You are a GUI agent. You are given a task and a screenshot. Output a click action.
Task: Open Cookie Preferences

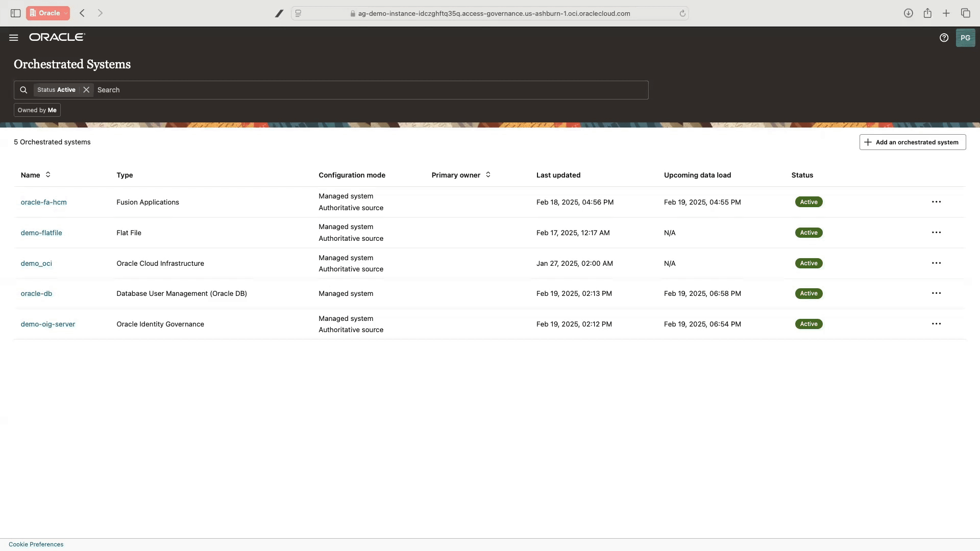pyautogui.click(x=35, y=544)
